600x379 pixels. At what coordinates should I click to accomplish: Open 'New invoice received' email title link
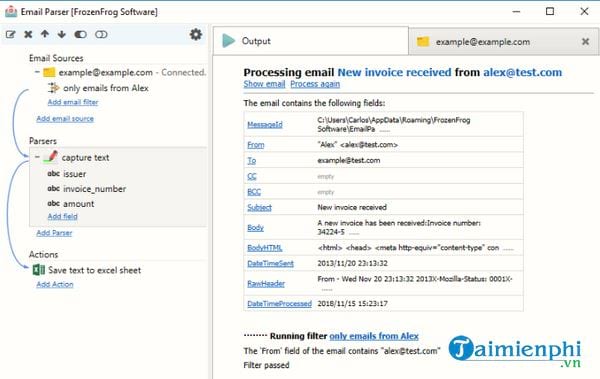click(x=395, y=72)
